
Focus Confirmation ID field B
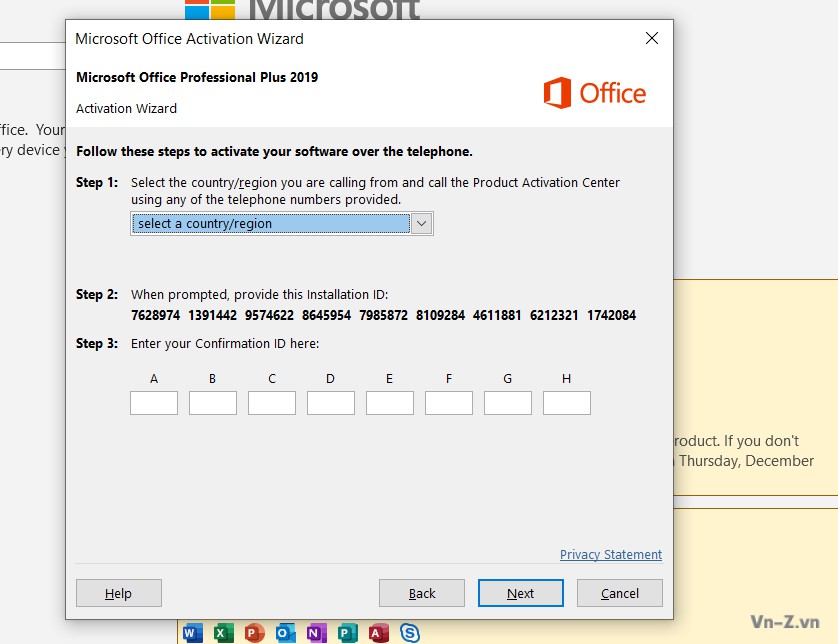pyautogui.click(x=213, y=403)
